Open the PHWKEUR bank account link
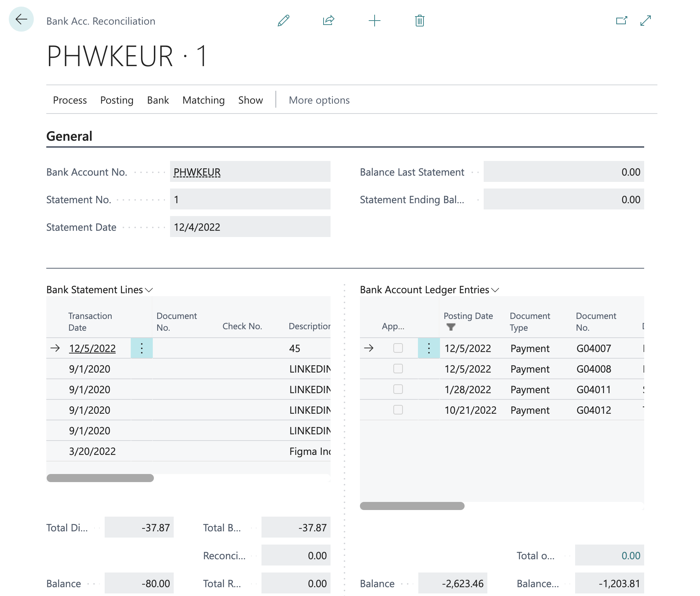The image size is (700, 596). [x=197, y=172]
